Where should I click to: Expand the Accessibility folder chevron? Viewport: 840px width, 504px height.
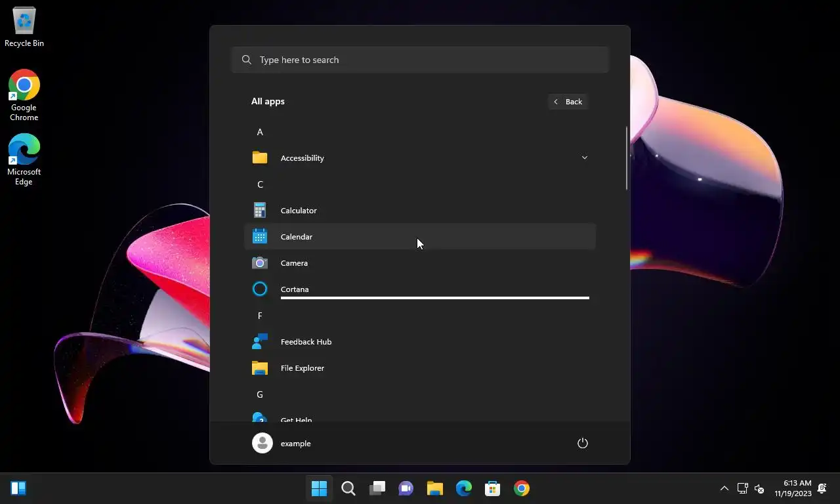pos(584,157)
